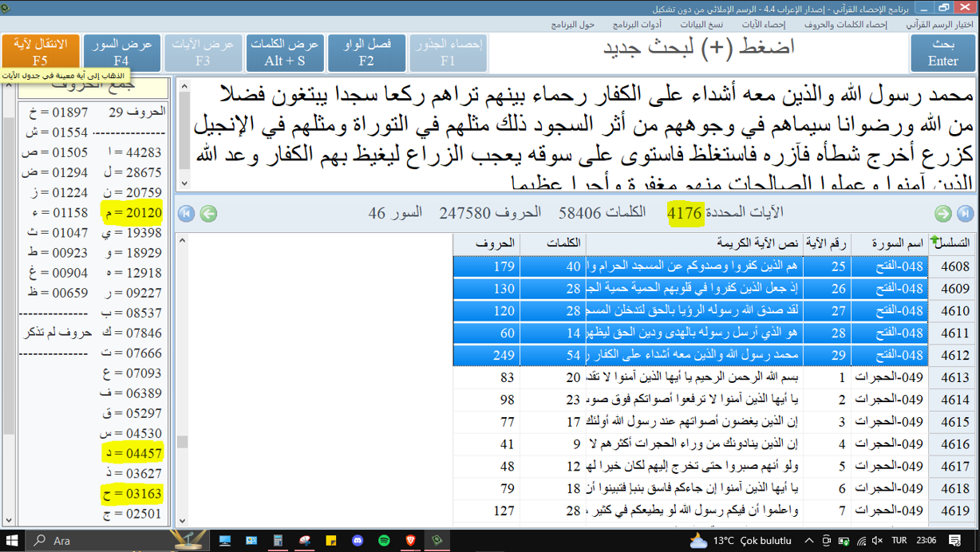Viewport: 980px width, 552px height.
Task: Click the green previous arrow near السور 46
Action: 208,213
